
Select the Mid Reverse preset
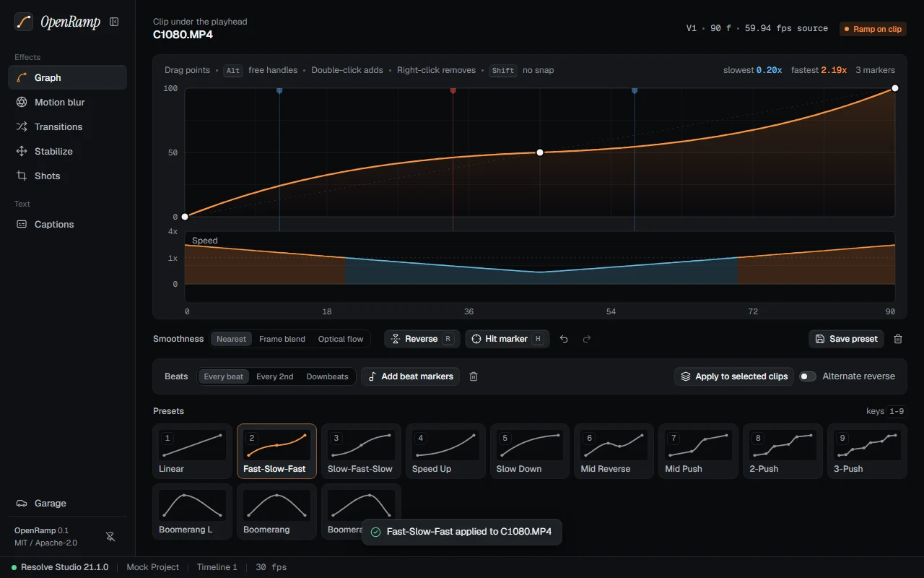[614, 451]
